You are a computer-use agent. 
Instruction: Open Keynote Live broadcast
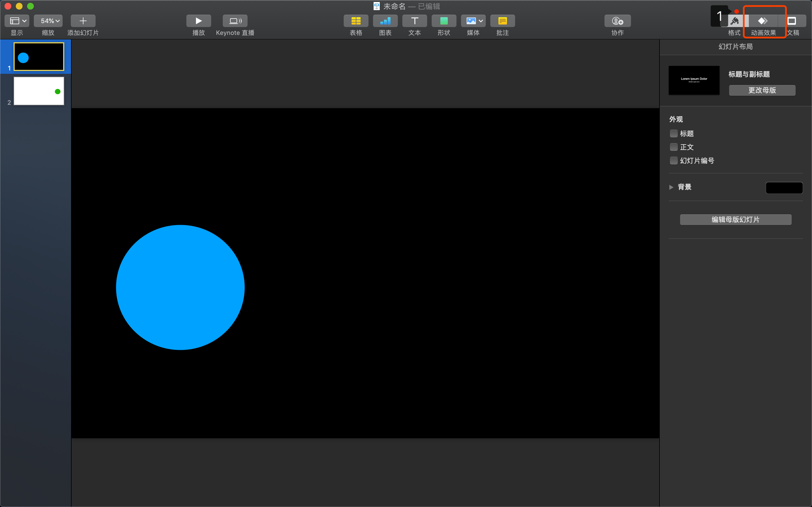(x=235, y=21)
